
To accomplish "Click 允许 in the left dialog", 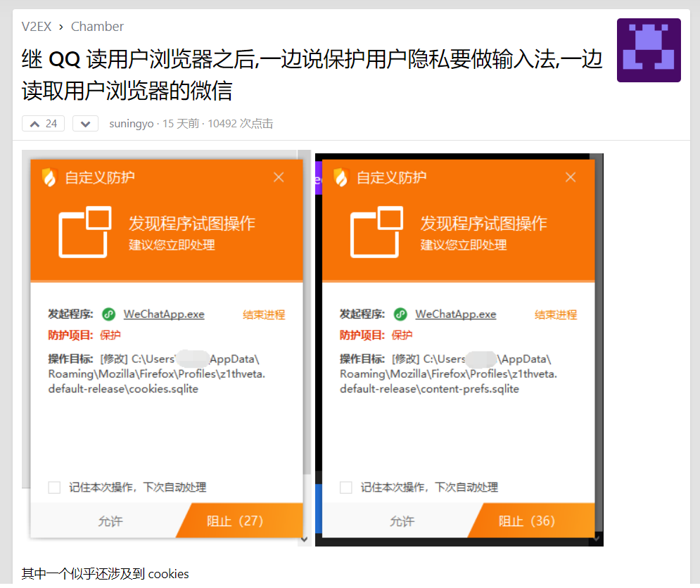I will coord(110,520).
